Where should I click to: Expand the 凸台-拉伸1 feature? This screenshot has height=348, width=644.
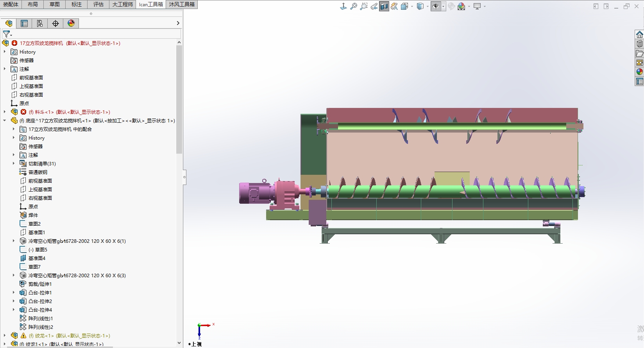[x=14, y=292]
